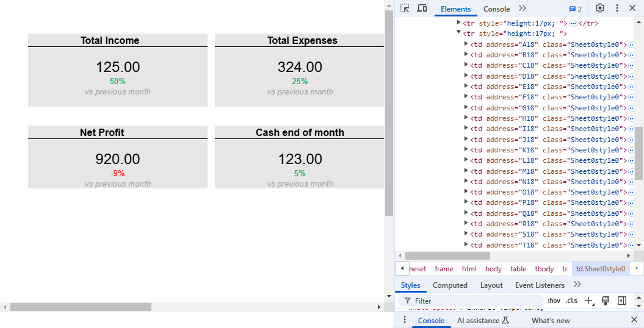Click the styles Filter input field
This screenshot has height=328, width=644.
click(476, 301)
